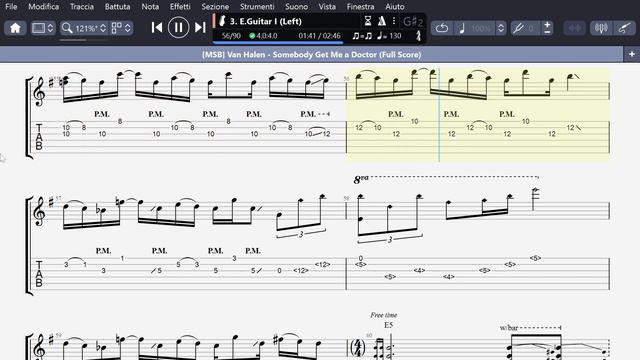640x360 pixels.
Task: Expand the layout view arrows
Action: [x=50, y=28]
